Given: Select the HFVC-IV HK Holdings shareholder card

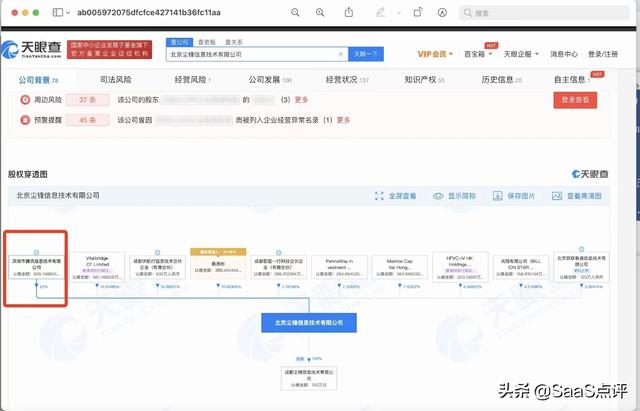Looking at the screenshot, I should [460, 267].
